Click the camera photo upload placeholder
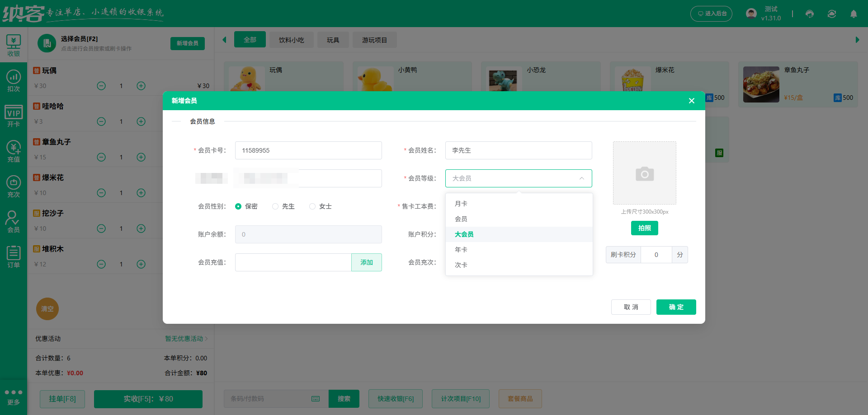The width and height of the screenshot is (868, 415). (644, 173)
